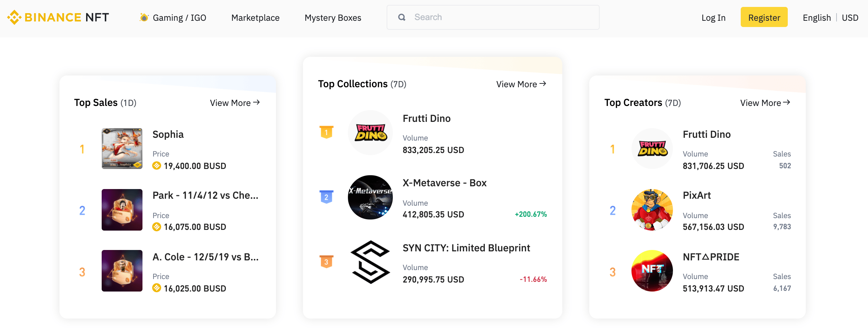Click the +200.67% change value
Viewport: 868px width, 331px height.
pyautogui.click(x=531, y=214)
